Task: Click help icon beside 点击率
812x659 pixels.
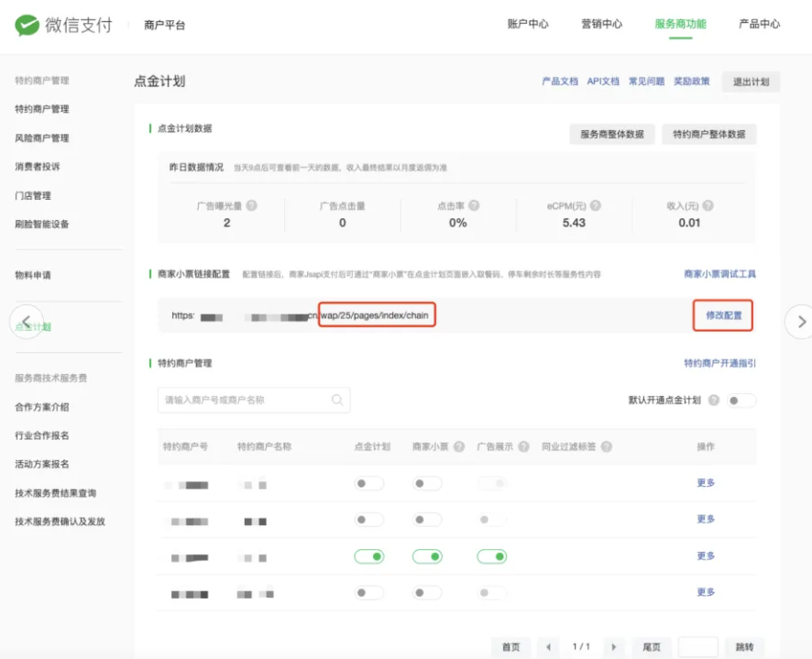Action: (x=474, y=206)
